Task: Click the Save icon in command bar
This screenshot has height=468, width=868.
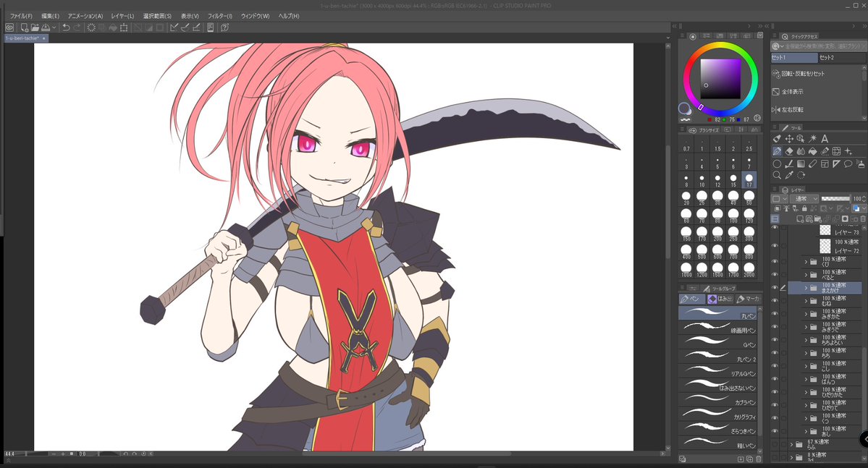Action: [x=46, y=27]
